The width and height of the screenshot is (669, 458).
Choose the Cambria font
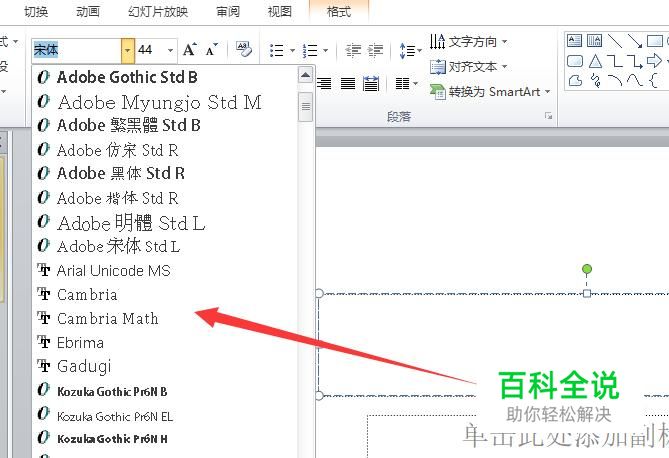pos(165,294)
